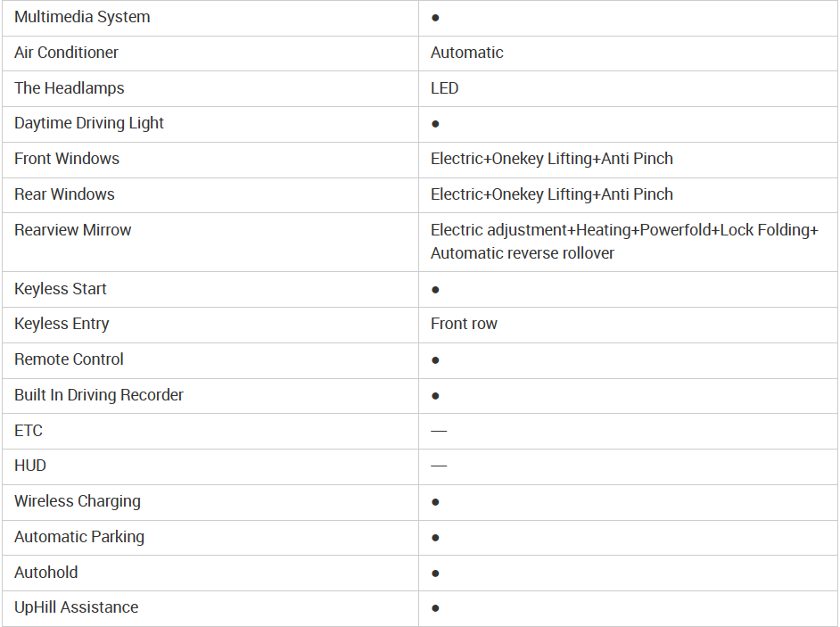The height and width of the screenshot is (627, 840).
Task: Select "Automatic reverse rollover" mirror text
Action: [523, 253]
